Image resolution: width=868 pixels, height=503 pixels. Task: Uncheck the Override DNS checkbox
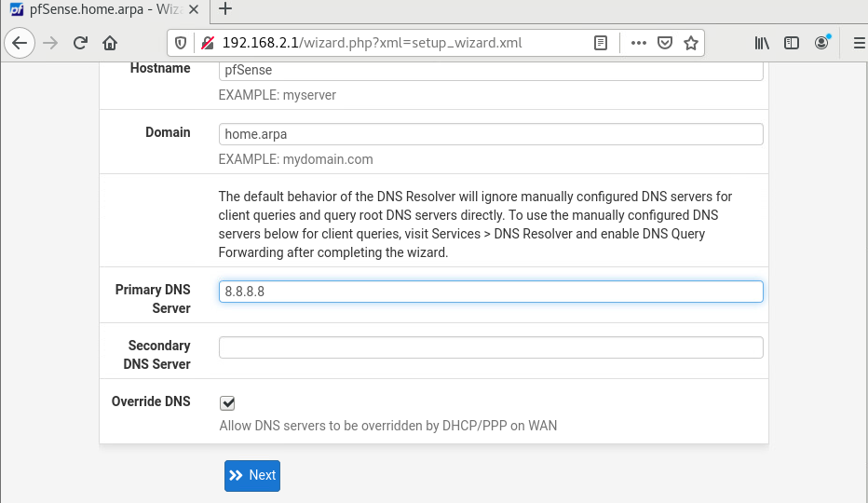[227, 402]
